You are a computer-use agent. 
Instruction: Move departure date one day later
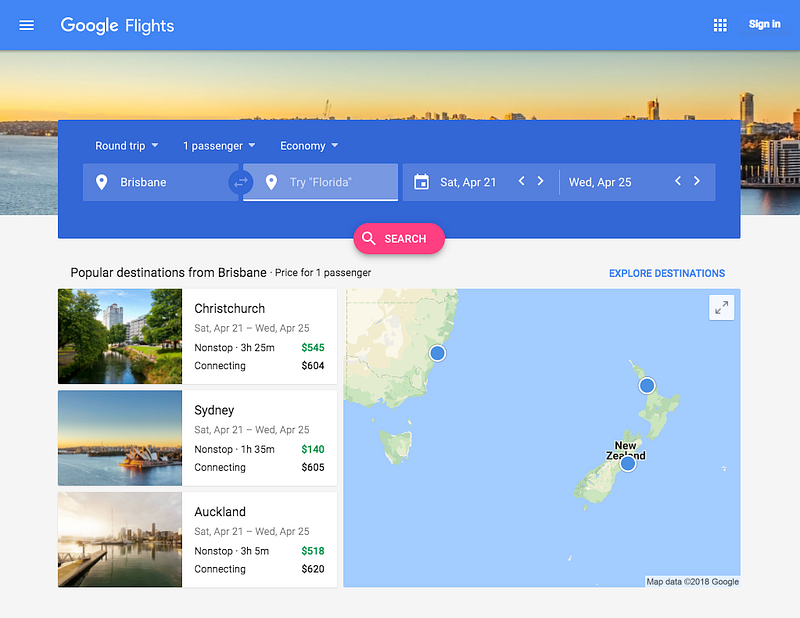[540, 181]
